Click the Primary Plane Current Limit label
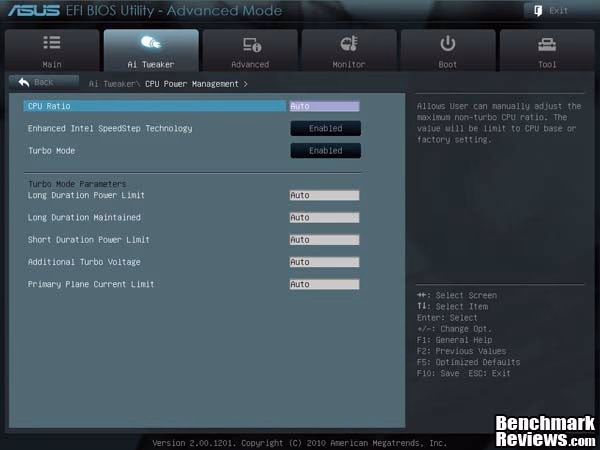Image resolution: width=600 pixels, height=450 pixels. 91,284
